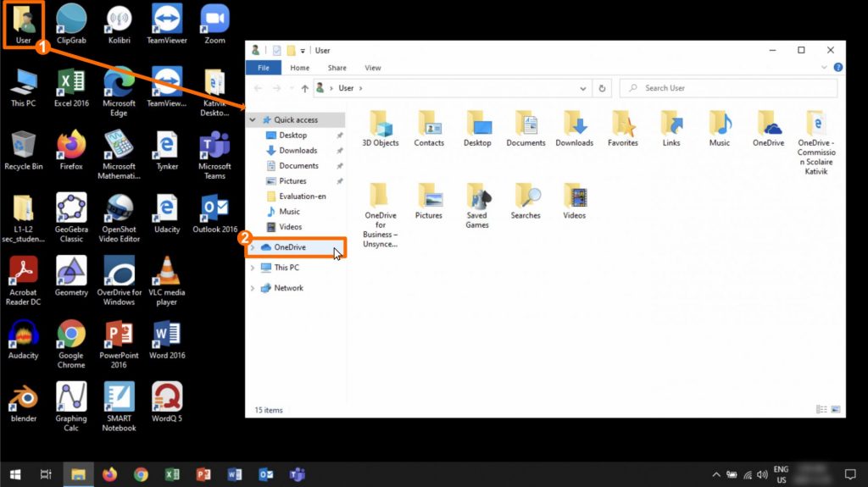The image size is (868, 487).
Task: Switch to large icons view in status bar
Action: point(837,410)
